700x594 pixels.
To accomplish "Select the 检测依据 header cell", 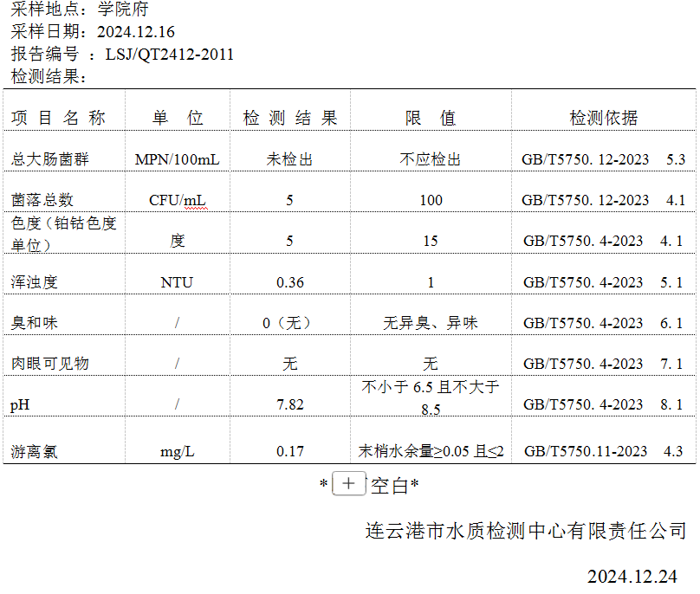I will point(603,119).
